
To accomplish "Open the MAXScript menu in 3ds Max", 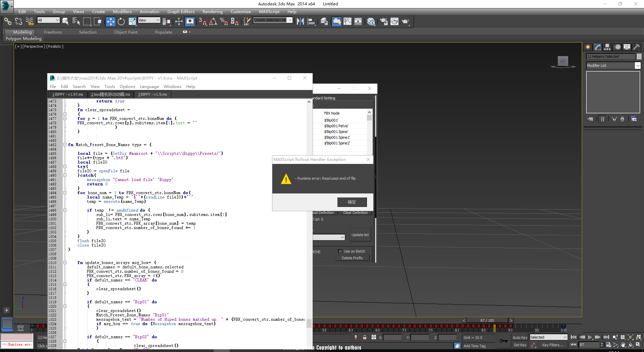I will tap(269, 11).
